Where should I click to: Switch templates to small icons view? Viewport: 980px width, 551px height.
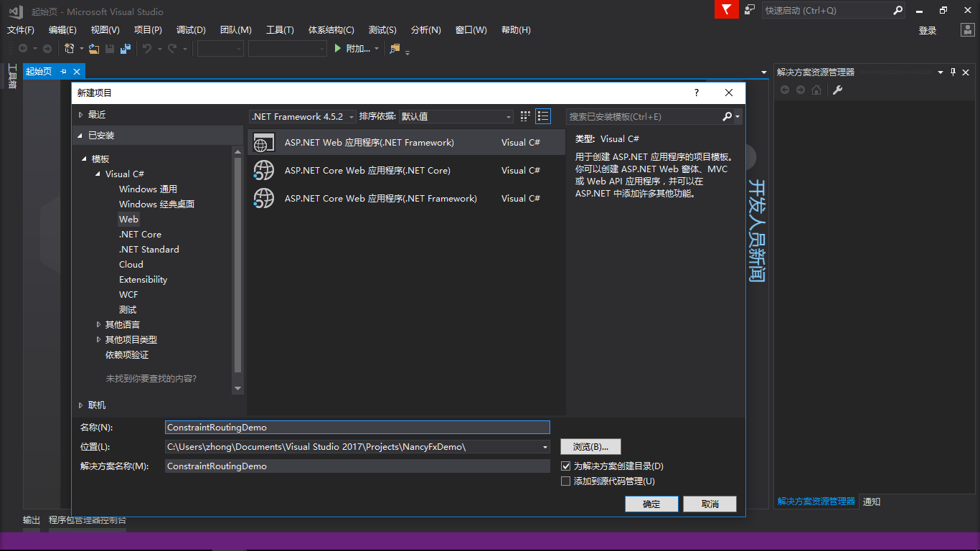[x=525, y=116]
